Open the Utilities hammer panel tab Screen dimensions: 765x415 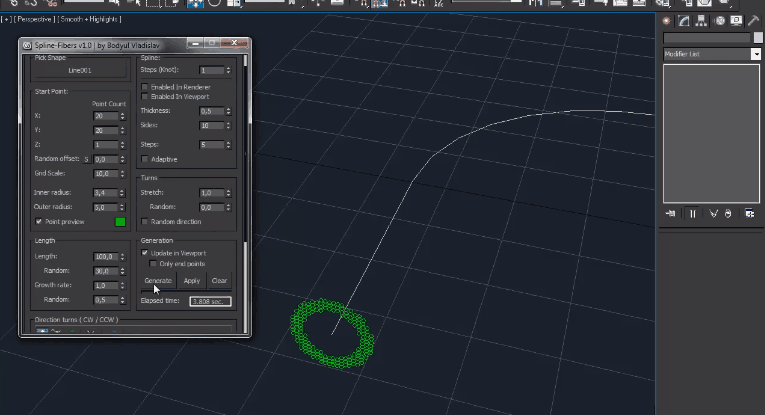point(755,20)
